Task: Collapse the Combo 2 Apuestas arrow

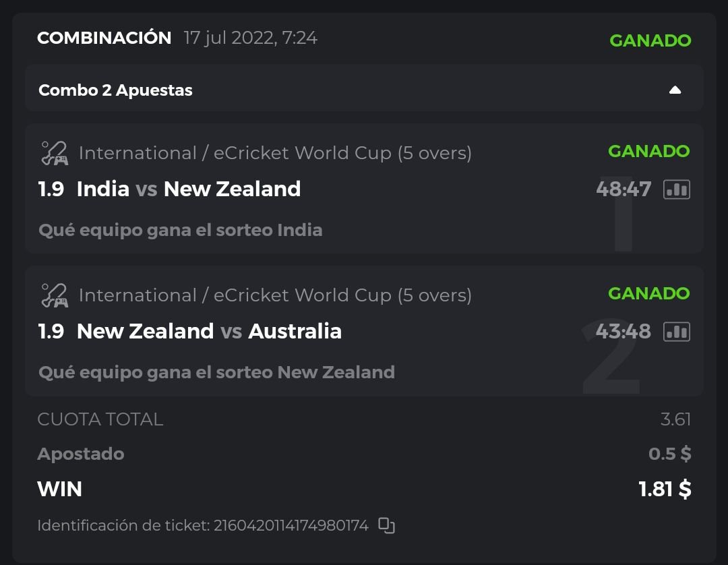Action: 675,90
